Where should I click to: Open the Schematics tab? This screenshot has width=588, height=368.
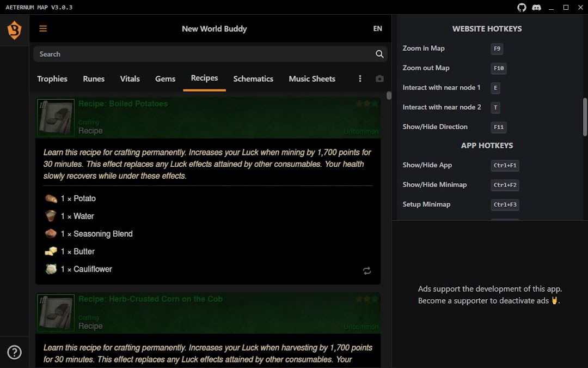click(x=253, y=79)
